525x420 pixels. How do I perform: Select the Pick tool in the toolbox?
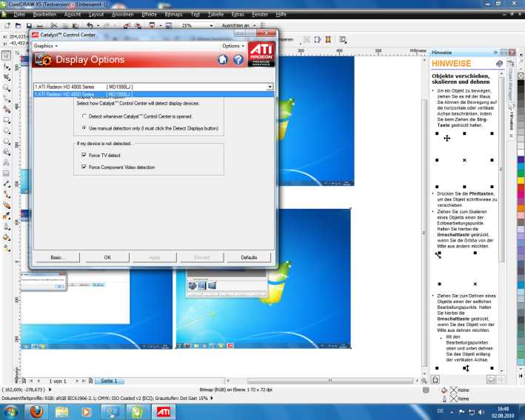coord(7,56)
